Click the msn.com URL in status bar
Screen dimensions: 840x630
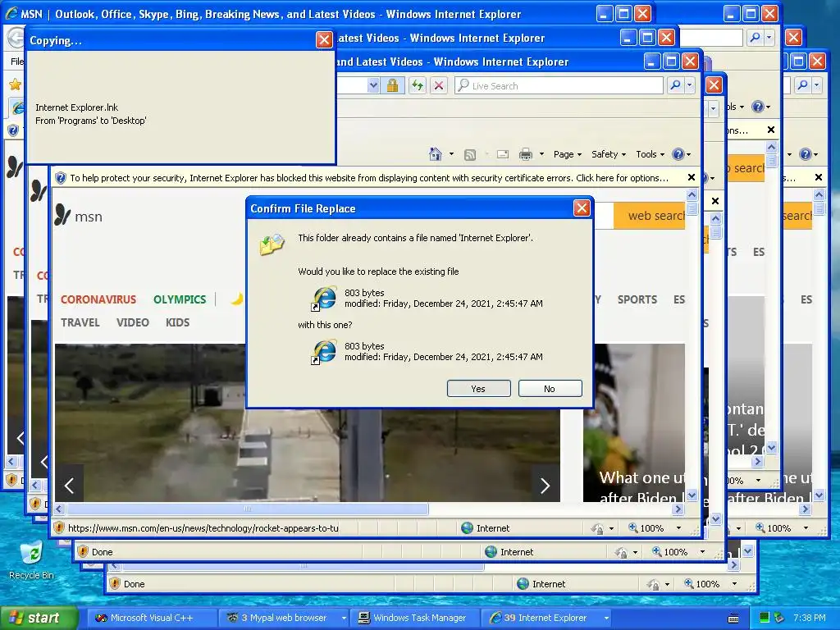[203, 528]
